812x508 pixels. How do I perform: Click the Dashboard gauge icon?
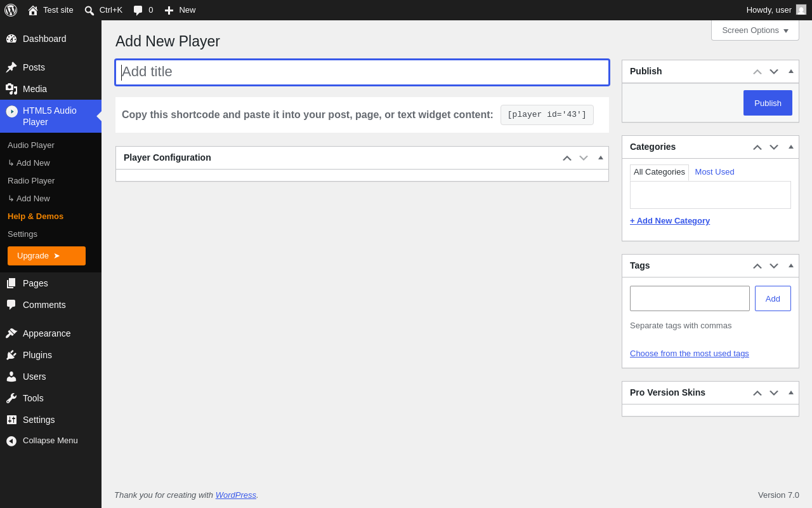click(x=11, y=39)
